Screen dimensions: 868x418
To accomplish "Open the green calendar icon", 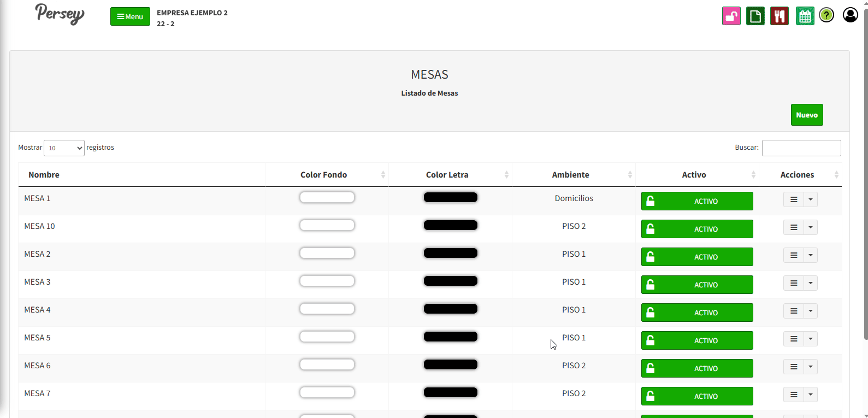I will (805, 16).
